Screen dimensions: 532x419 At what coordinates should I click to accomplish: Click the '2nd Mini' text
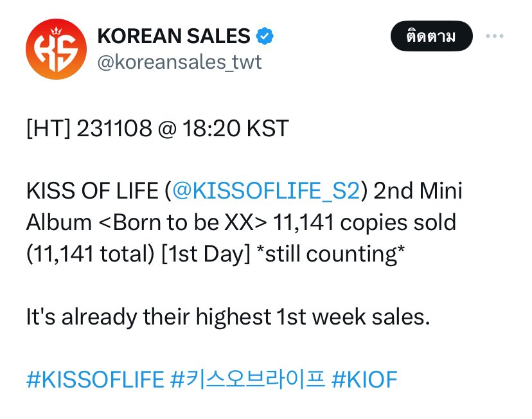click(418, 191)
